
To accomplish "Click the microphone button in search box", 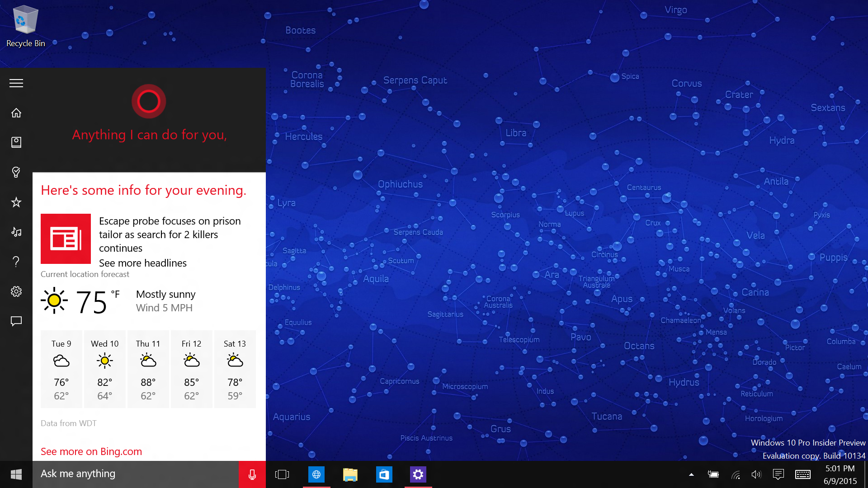I will pyautogui.click(x=252, y=474).
